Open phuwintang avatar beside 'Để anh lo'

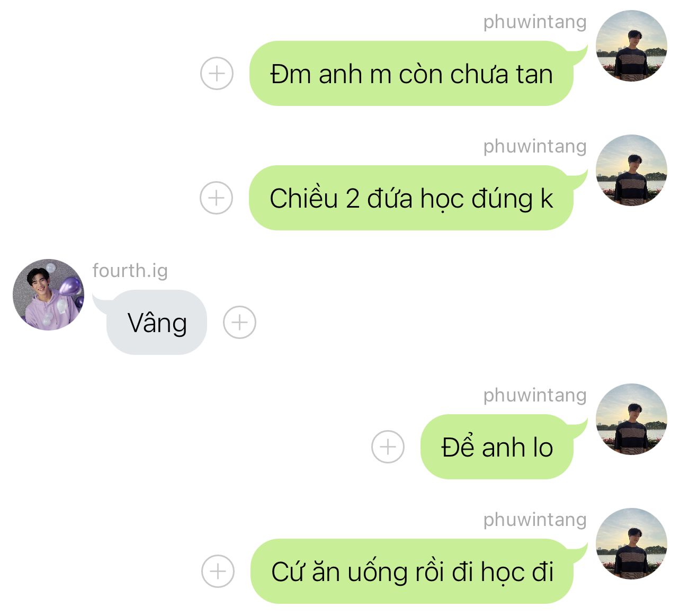click(631, 419)
